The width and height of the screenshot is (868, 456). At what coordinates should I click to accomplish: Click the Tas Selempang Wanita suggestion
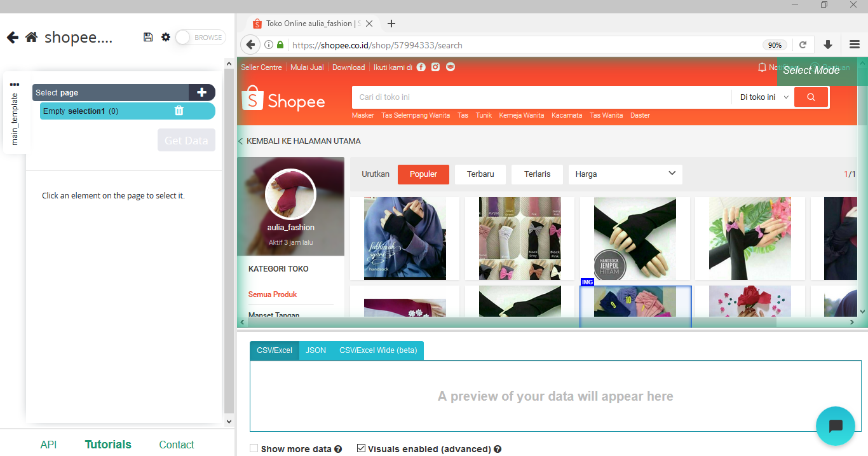[x=416, y=116]
